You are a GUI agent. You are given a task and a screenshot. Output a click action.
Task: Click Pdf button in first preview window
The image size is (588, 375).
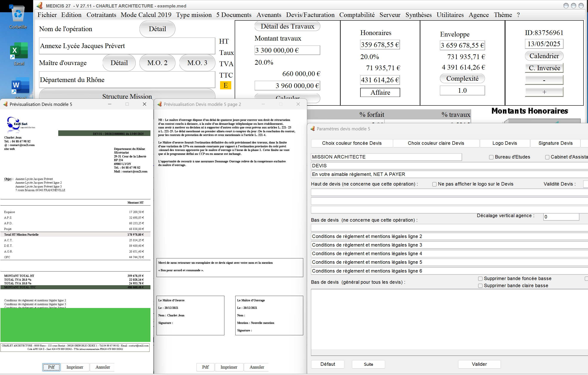pyautogui.click(x=51, y=367)
